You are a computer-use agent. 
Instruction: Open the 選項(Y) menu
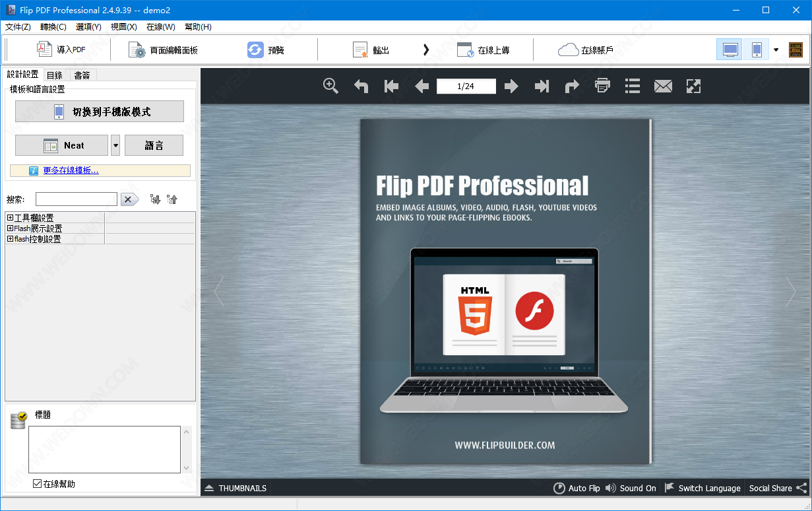pyautogui.click(x=88, y=27)
